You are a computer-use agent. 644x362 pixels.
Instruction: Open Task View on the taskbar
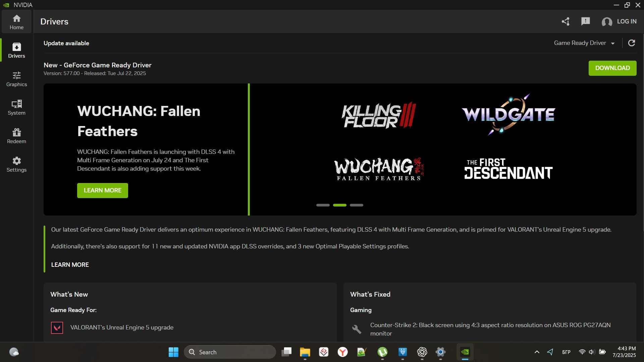pos(286,352)
